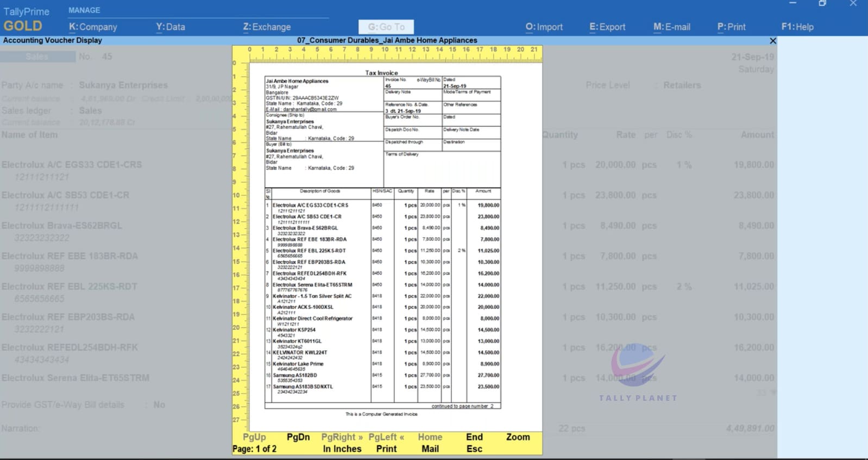Click Kelvinator Direct Cool Refrigerator row
This screenshot has width=868, height=460.
382,321
